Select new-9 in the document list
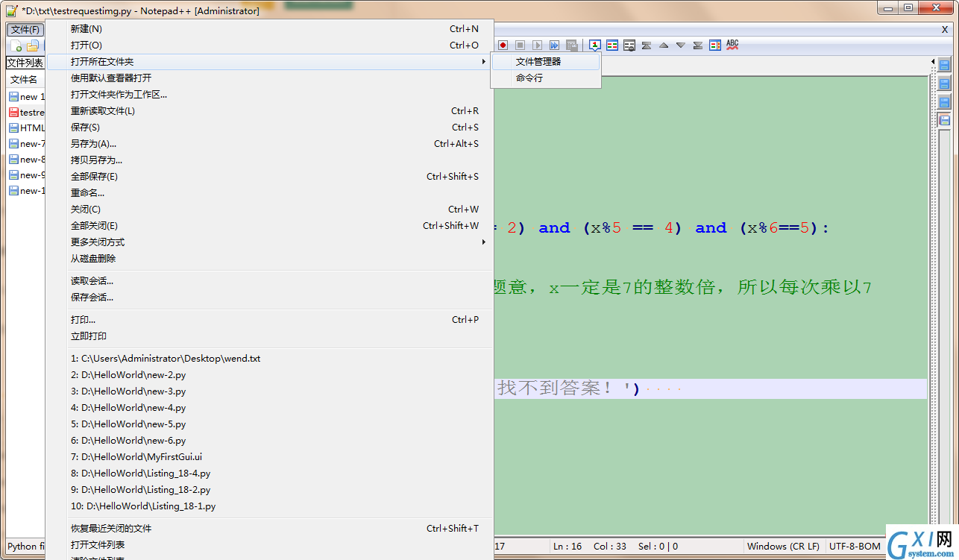The image size is (959, 560). point(27,175)
